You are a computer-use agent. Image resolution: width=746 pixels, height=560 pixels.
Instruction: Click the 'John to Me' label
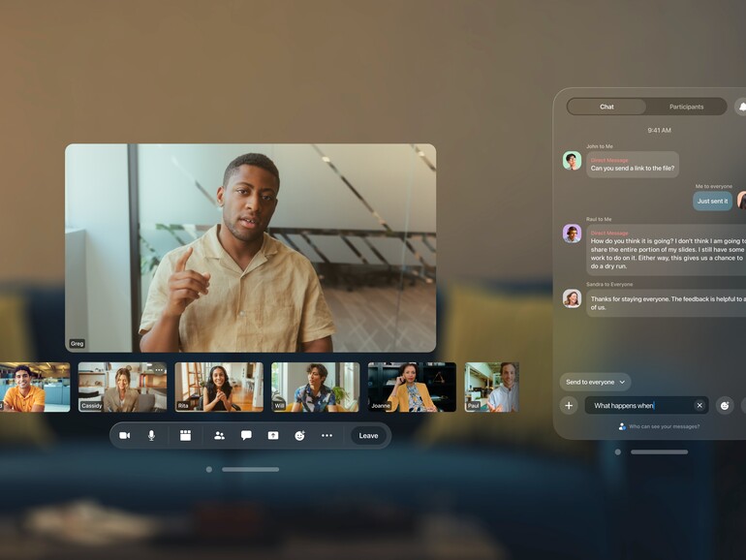point(600,146)
